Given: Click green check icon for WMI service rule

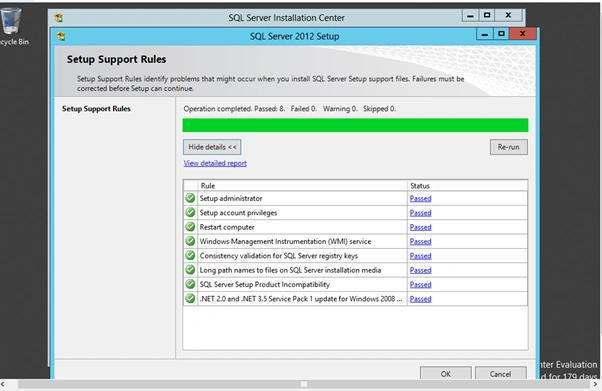Looking at the screenshot, I should click(190, 241).
